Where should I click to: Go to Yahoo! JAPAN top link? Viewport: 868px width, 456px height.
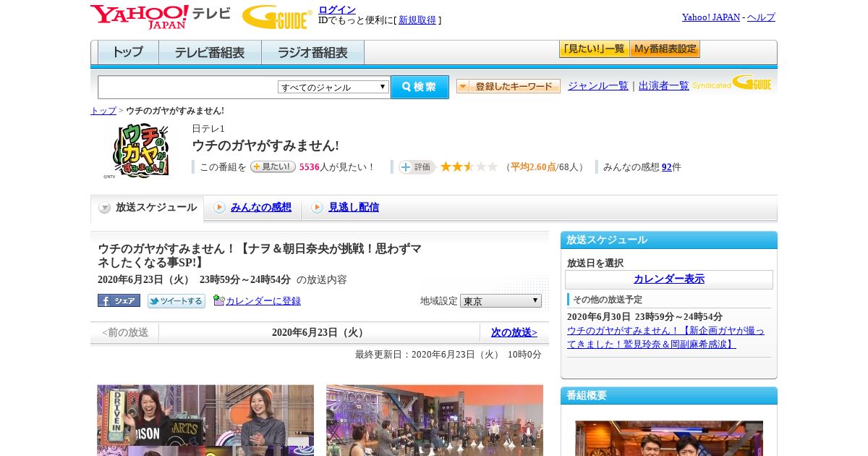click(710, 17)
